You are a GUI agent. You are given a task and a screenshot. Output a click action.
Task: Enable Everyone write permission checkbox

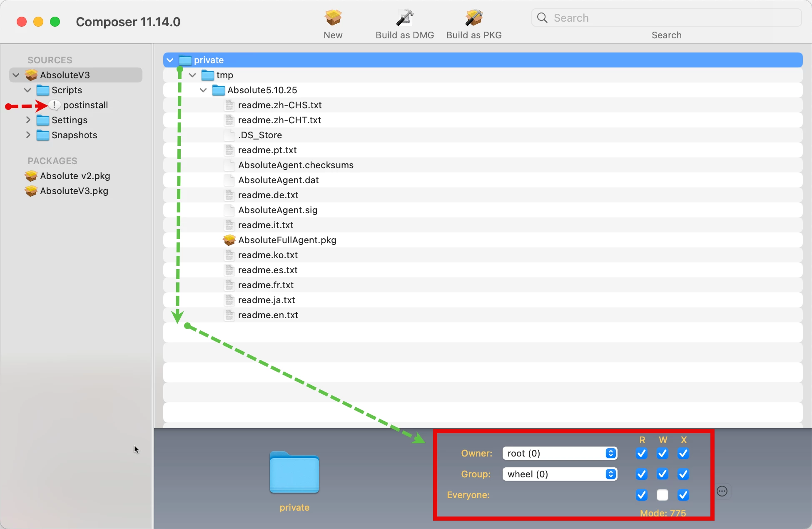click(x=663, y=495)
